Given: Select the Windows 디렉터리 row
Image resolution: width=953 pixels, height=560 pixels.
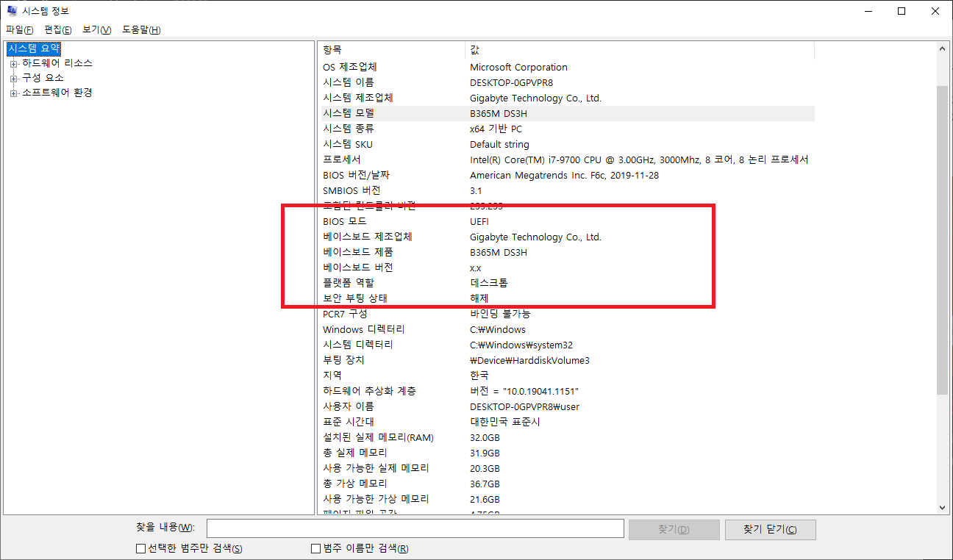Looking at the screenshot, I should [x=566, y=329].
